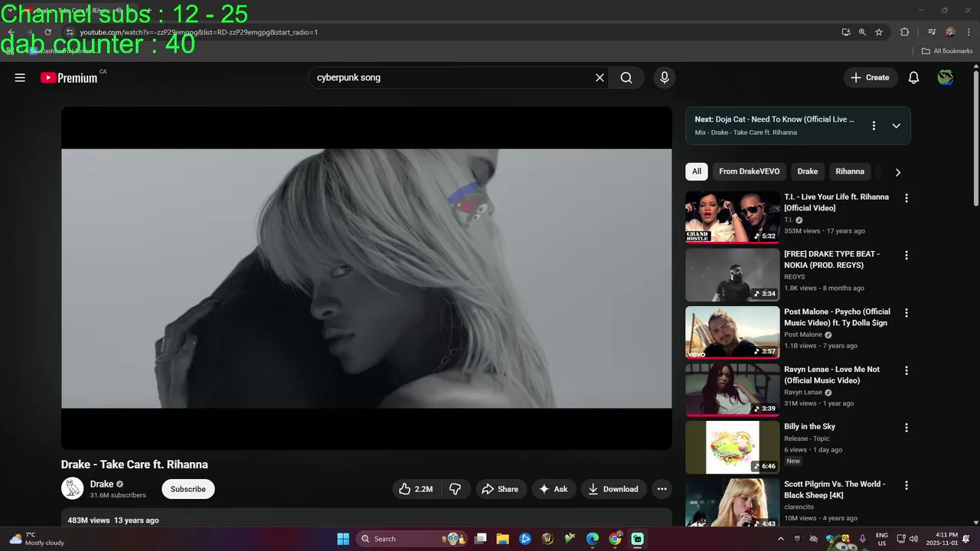The image size is (980, 551).
Task: Open "Post Malone" channel text
Action: pyautogui.click(x=803, y=334)
